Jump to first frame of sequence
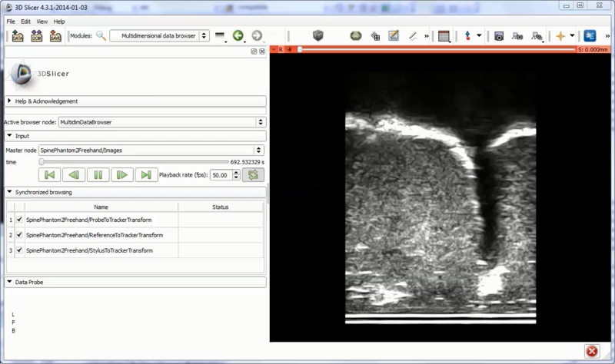Image resolution: width=615 pixels, height=364 pixels. (51, 175)
